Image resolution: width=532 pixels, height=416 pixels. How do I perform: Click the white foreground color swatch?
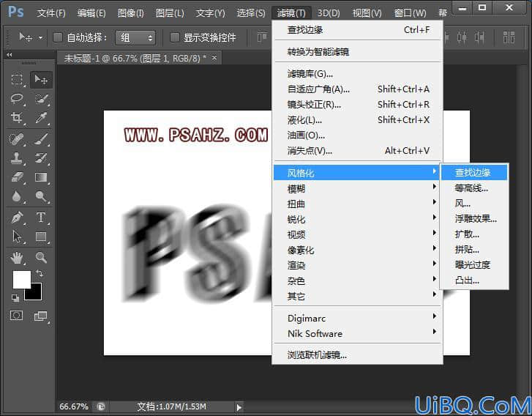pos(21,279)
